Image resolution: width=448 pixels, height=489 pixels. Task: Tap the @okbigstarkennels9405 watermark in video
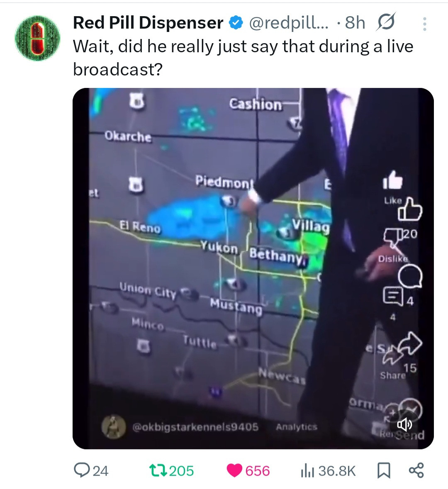click(x=195, y=426)
